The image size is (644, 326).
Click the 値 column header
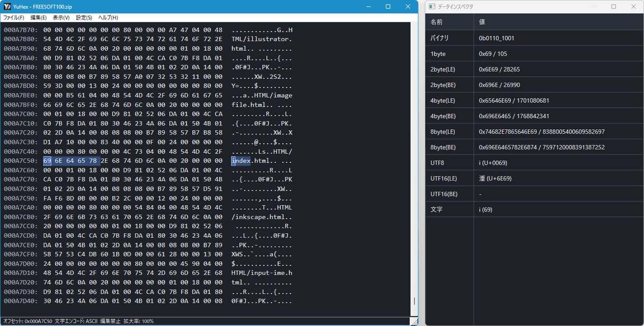coord(559,22)
